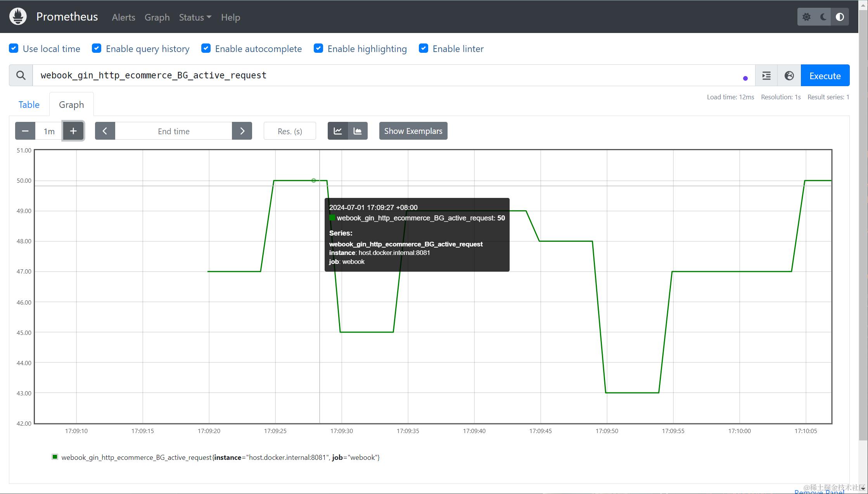868x494 pixels.
Task: Show unstacked line graph icon
Action: [338, 131]
